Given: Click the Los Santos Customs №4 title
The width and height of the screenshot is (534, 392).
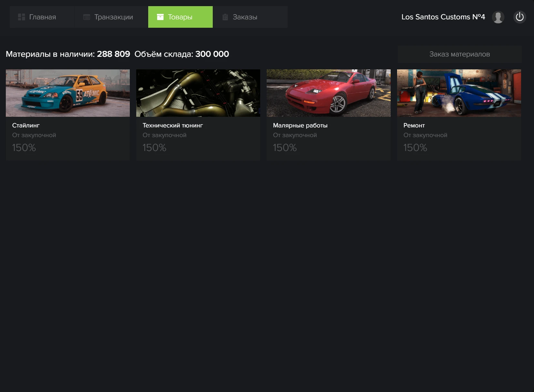Looking at the screenshot, I should coord(443,17).
